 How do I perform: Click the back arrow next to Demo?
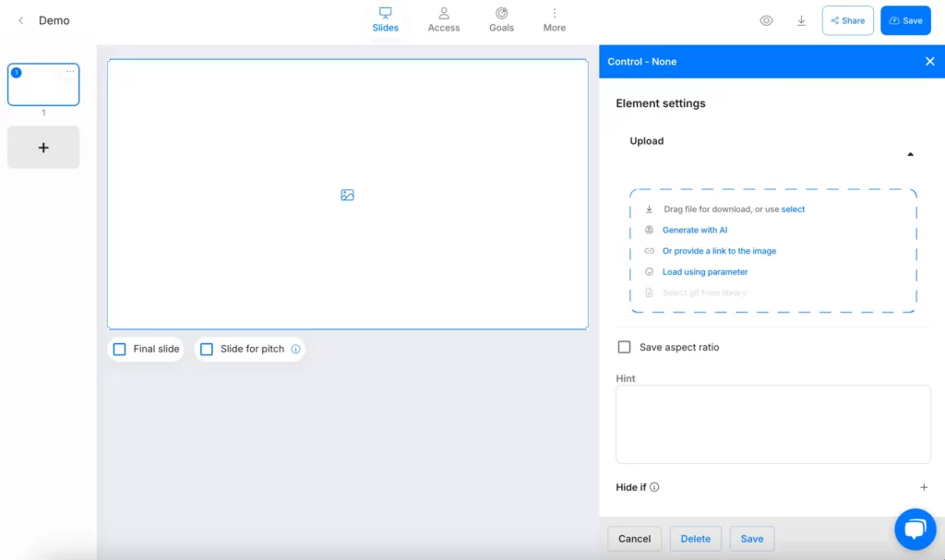(21, 20)
